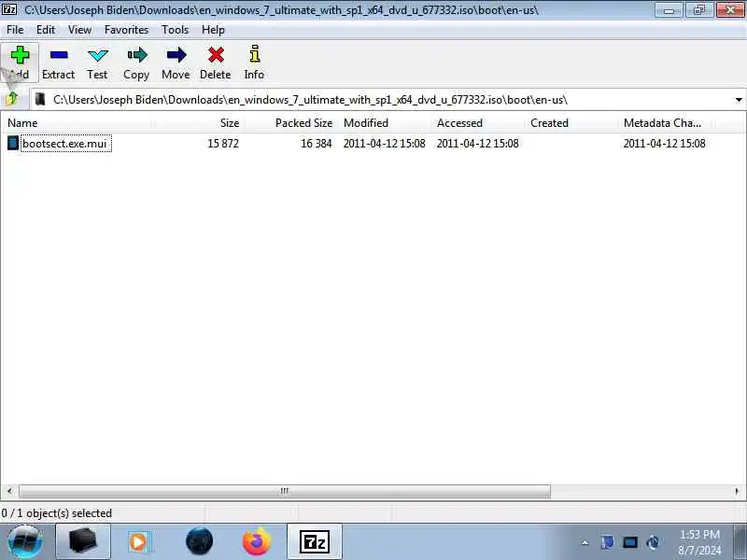Open the taskbar clock and date
747x560 pixels.
pos(699,542)
